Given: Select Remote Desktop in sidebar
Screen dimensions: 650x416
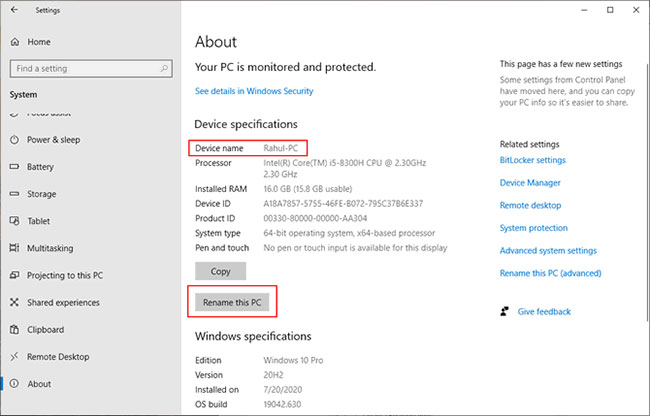Looking at the screenshot, I should pos(59,356).
